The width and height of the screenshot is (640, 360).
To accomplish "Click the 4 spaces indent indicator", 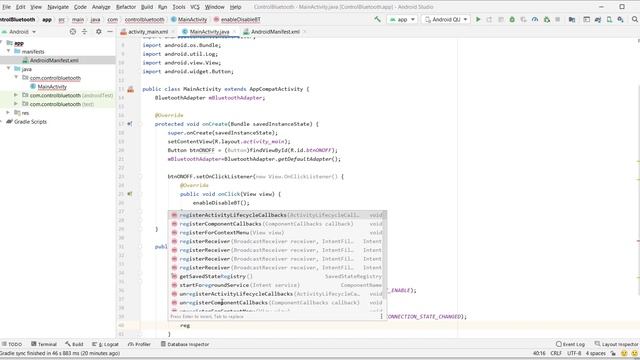I will click(596, 353).
